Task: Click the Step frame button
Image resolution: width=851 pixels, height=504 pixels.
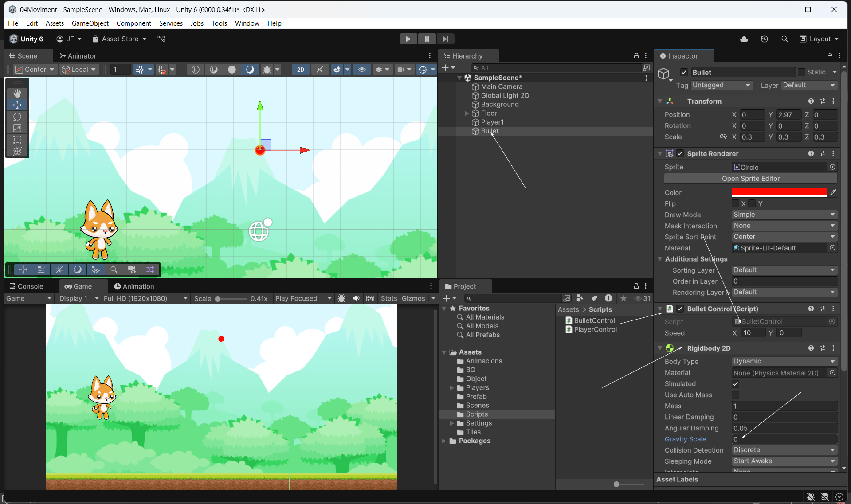Action: (445, 39)
